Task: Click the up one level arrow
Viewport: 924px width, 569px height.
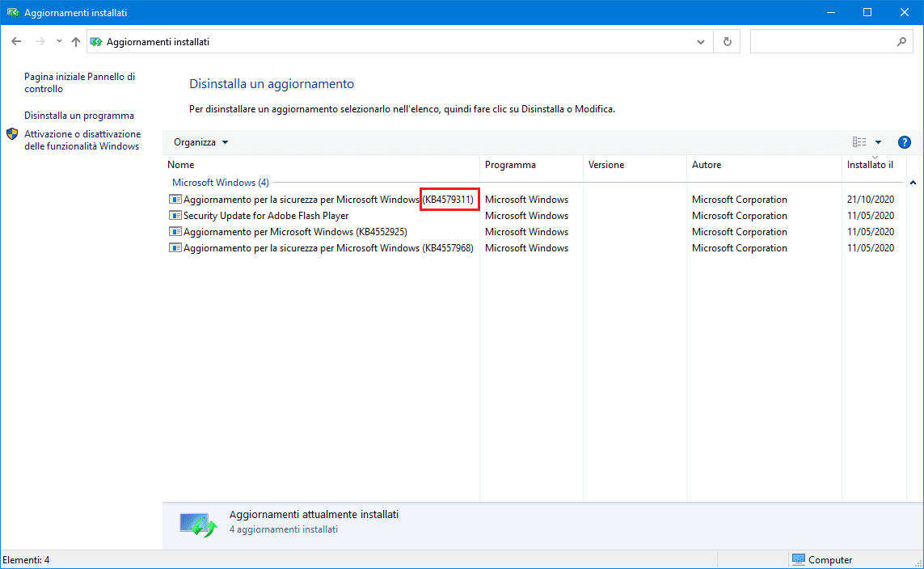Action: (x=76, y=41)
